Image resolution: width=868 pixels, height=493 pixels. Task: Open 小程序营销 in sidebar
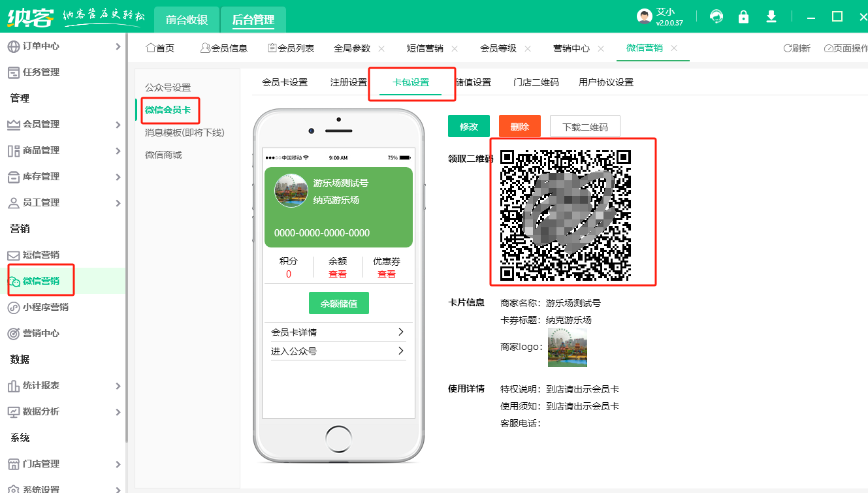pos(46,307)
